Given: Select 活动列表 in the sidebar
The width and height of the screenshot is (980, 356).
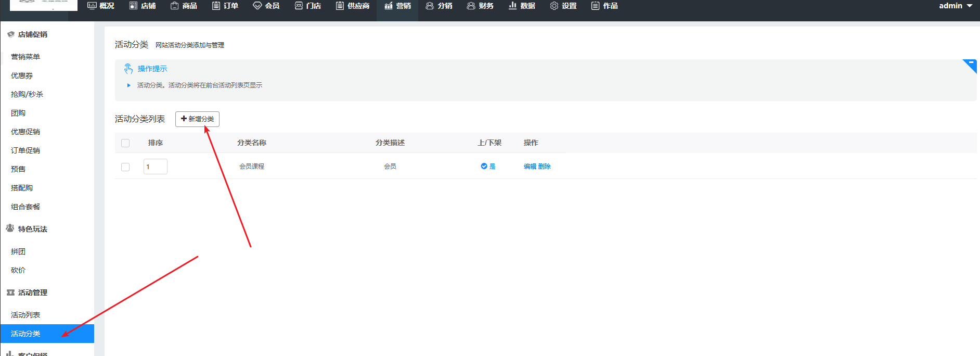Looking at the screenshot, I should 25,315.
